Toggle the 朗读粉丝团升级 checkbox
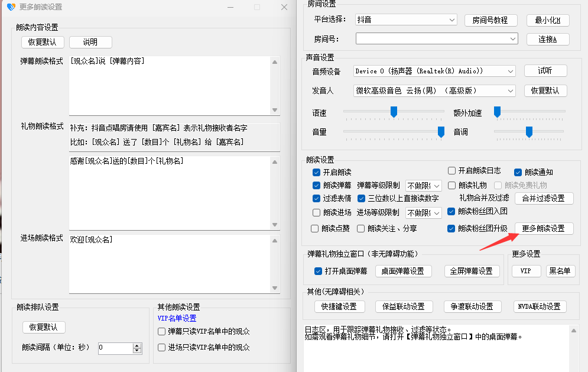 coord(451,229)
